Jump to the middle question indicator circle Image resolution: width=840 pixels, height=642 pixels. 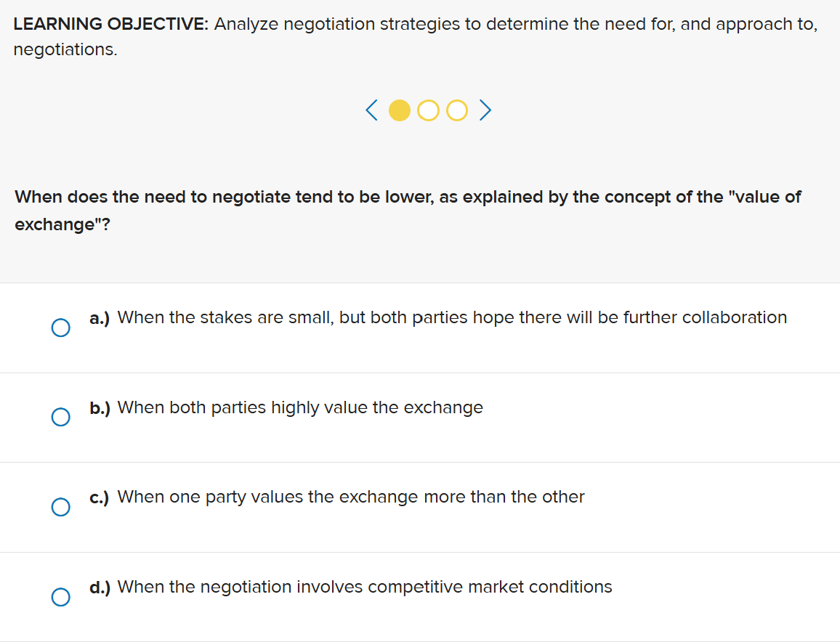(x=428, y=110)
